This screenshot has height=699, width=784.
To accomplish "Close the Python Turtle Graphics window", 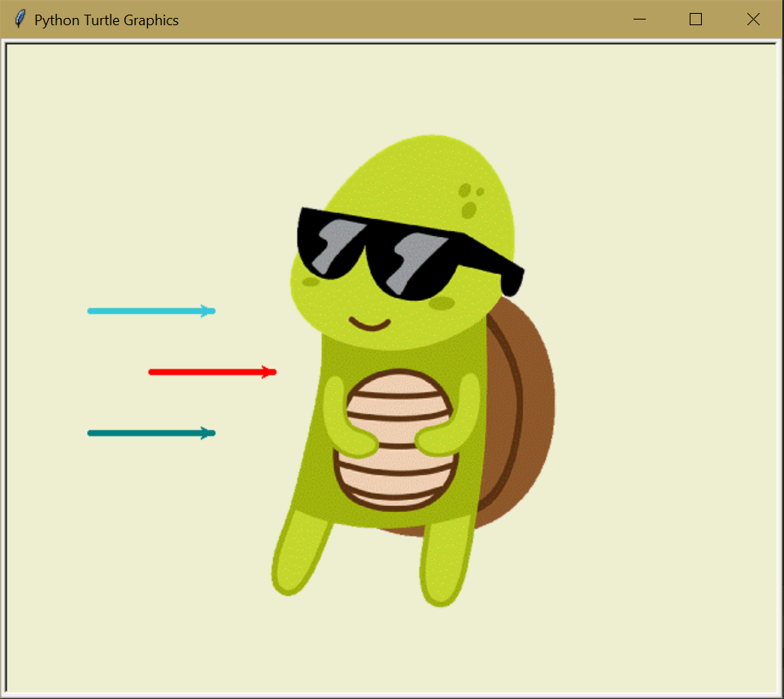I will [x=753, y=20].
